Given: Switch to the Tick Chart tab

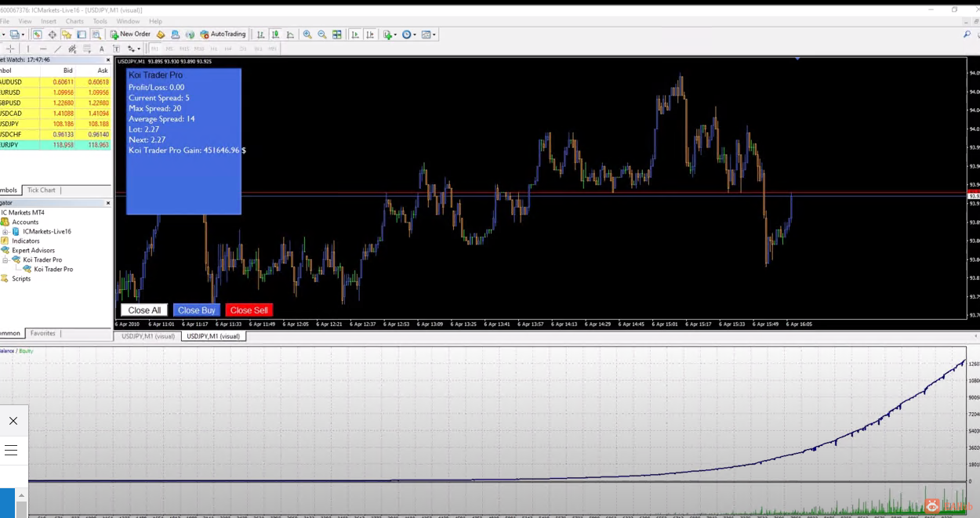Looking at the screenshot, I should click(x=42, y=190).
